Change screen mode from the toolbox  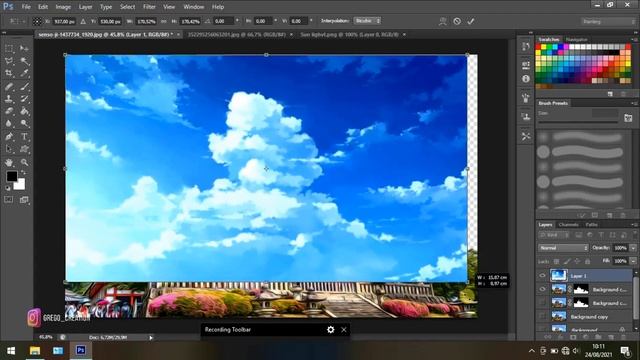[24, 200]
